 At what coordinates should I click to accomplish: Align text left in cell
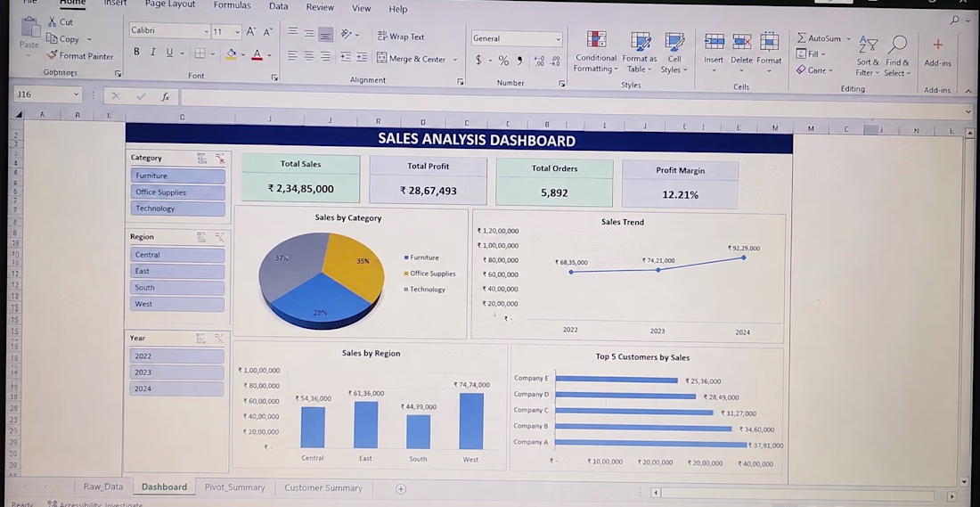292,56
